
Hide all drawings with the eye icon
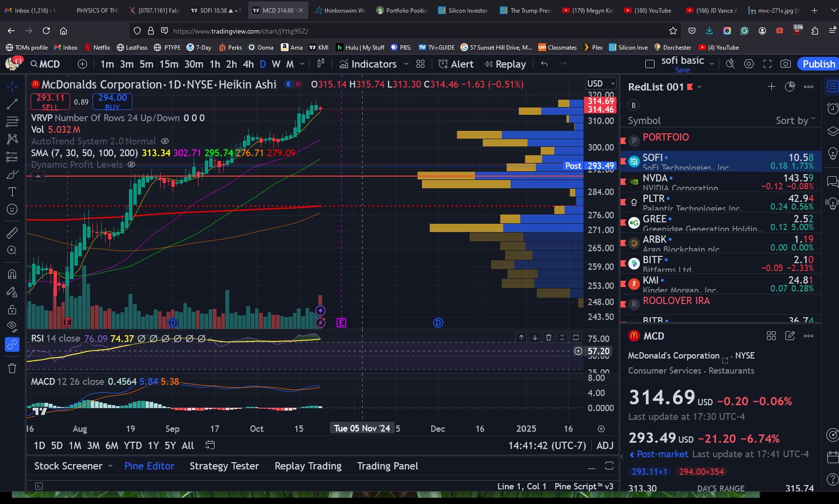coord(12,326)
